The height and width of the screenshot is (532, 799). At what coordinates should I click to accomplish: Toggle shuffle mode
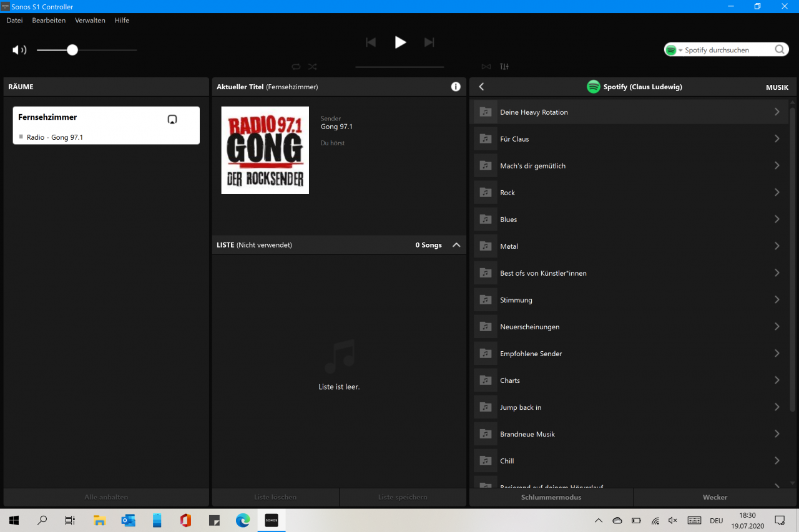tap(312, 67)
